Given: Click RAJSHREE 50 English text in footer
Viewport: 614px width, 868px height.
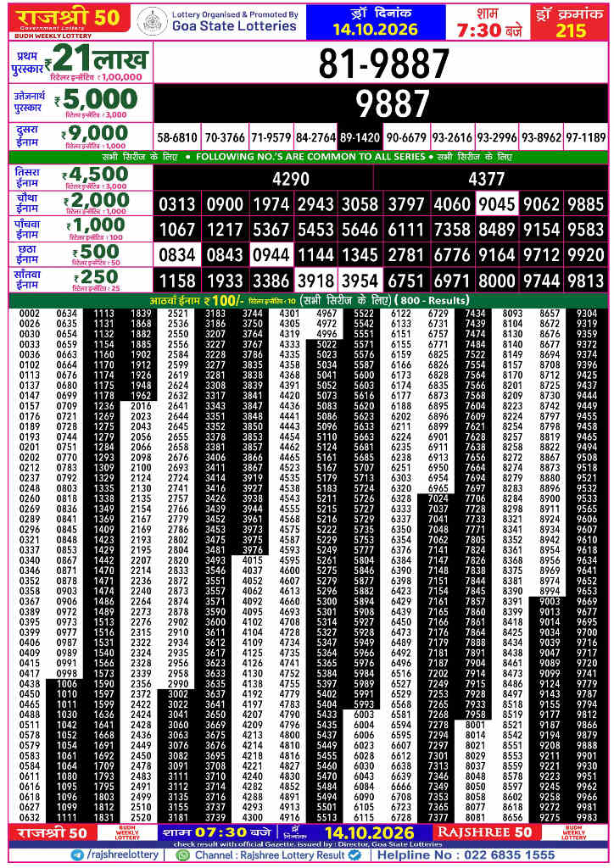Looking at the screenshot, I should click(484, 832).
